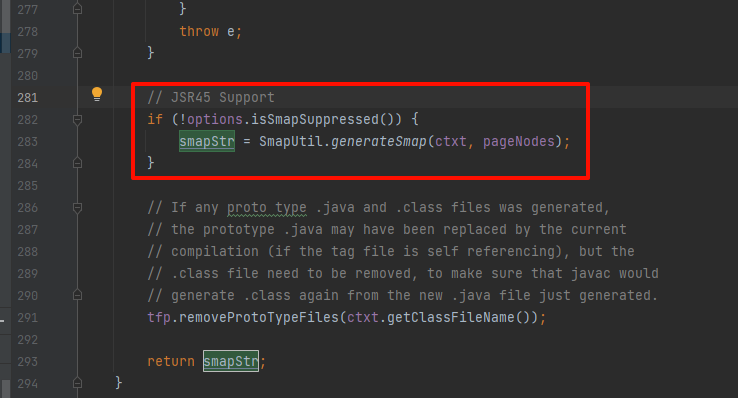Collapse fold marker at line 277
This screenshot has height=398, width=738.
(78, 9)
